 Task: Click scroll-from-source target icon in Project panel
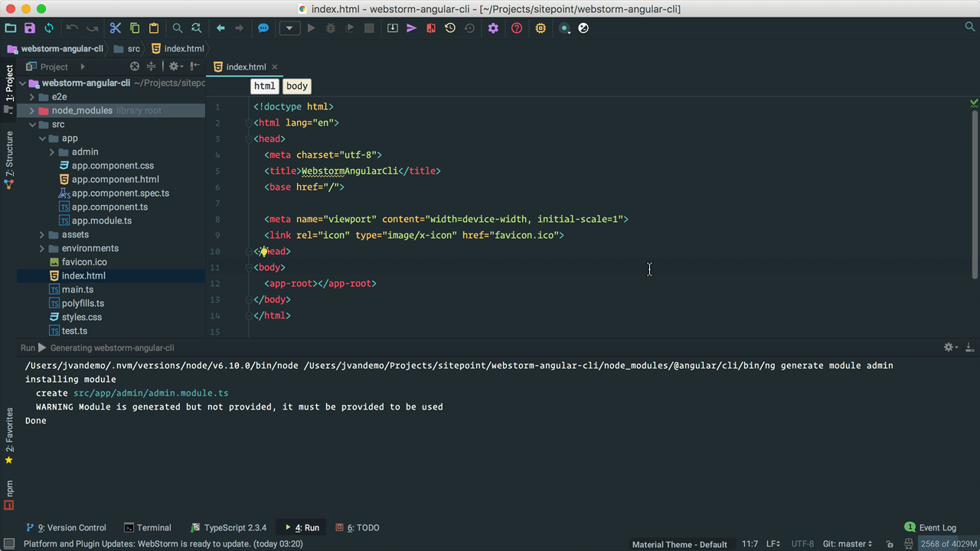pos(135,67)
